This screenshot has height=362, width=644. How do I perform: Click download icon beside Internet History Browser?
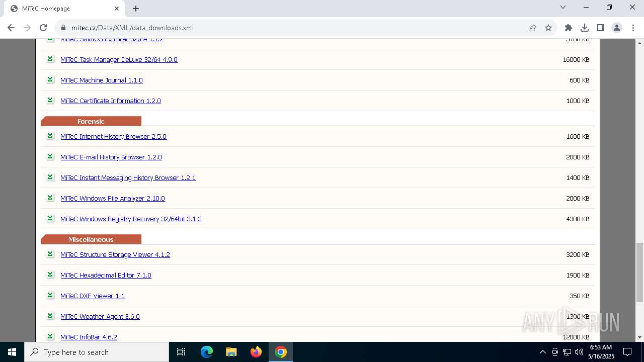click(50, 136)
